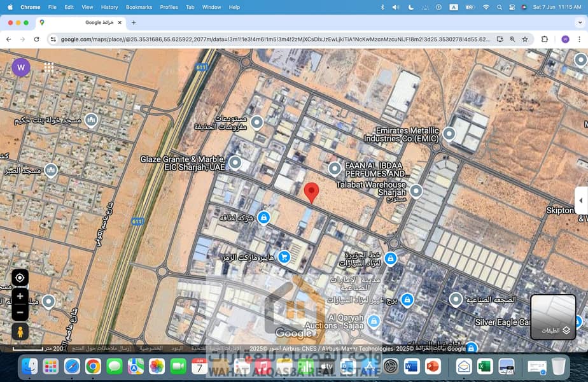The height and width of the screenshot is (382, 588).
Task: Open Chrome profile avatar in toolbar
Action: coord(566,39)
